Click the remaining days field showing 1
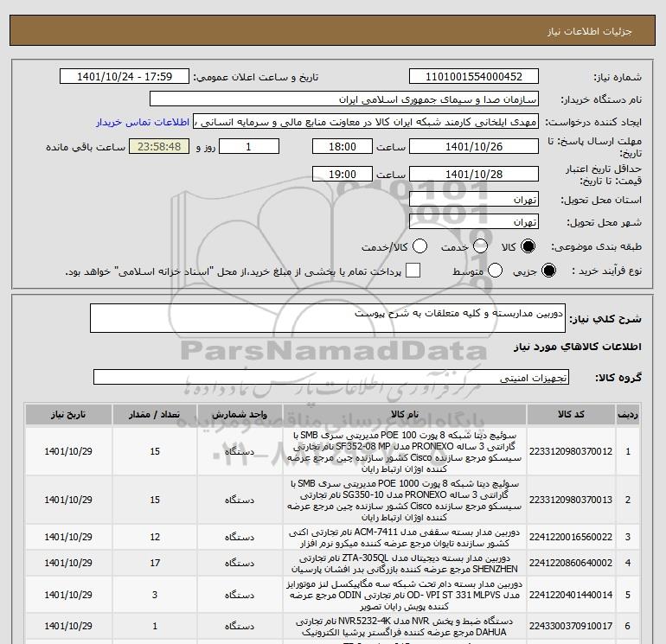The image size is (666, 644). (x=249, y=146)
